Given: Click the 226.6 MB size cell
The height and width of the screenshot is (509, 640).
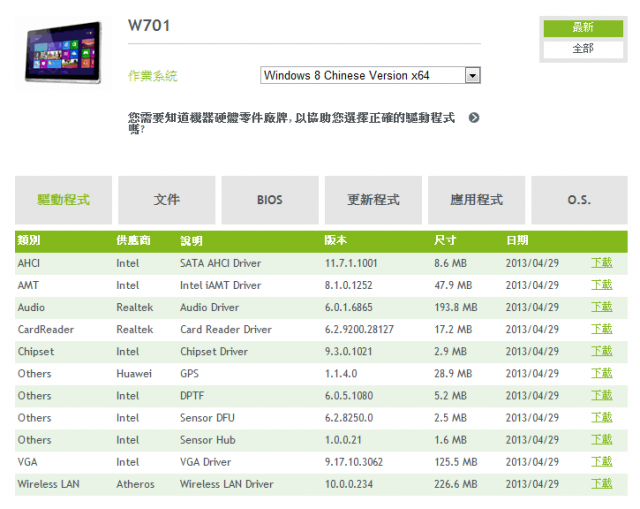Looking at the screenshot, I should pos(456,484).
